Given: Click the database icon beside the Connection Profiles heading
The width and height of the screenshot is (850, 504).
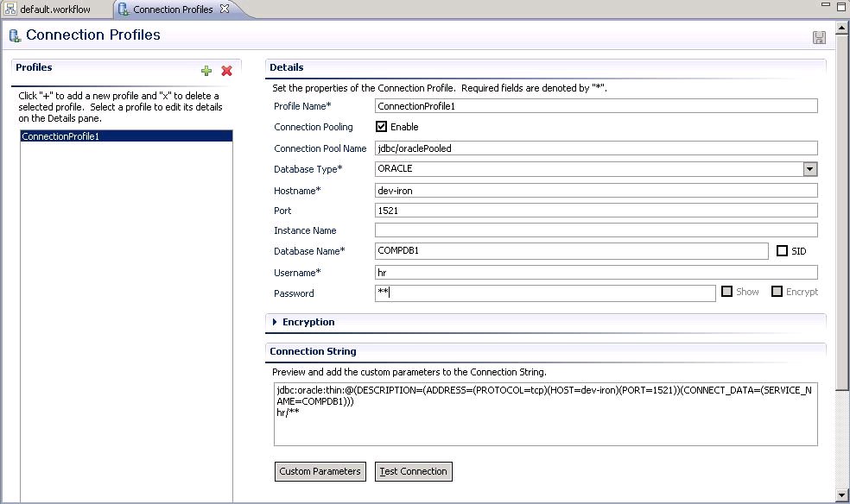Looking at the screenshot, I should pyautogui.click(x=15, y=35).
